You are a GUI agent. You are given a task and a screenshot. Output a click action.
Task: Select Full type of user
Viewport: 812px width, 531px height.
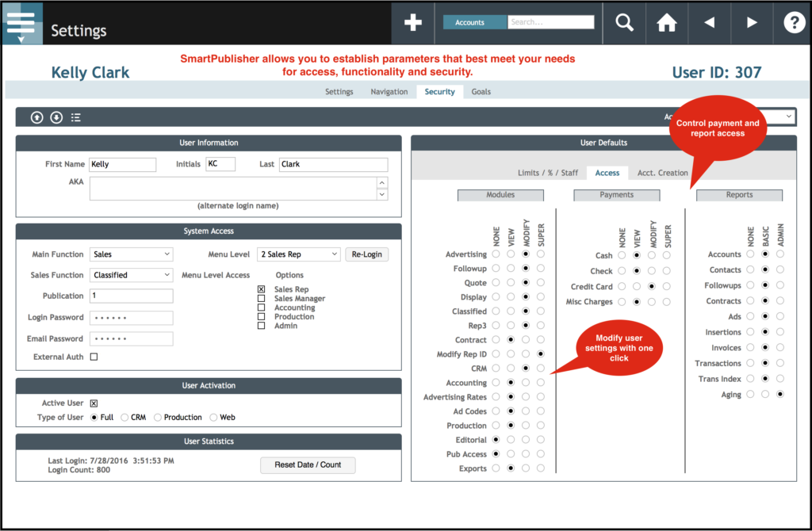click(94, 417)
